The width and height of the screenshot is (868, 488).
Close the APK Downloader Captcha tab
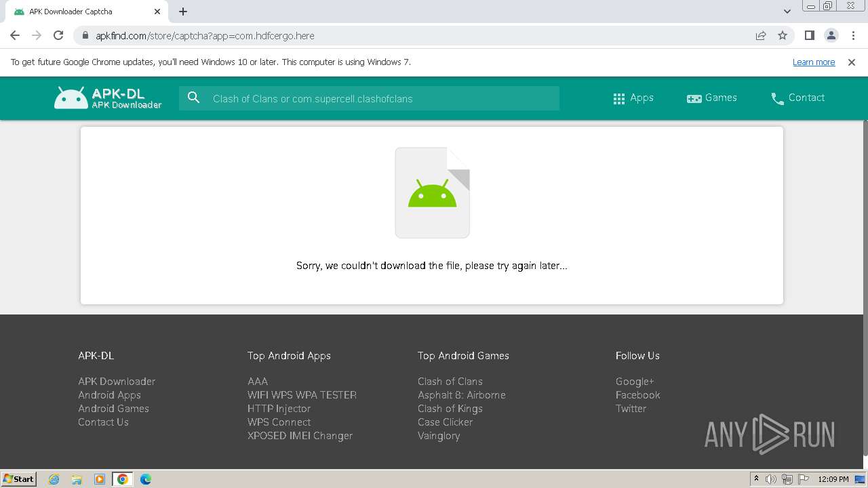(x=157, y=12)
